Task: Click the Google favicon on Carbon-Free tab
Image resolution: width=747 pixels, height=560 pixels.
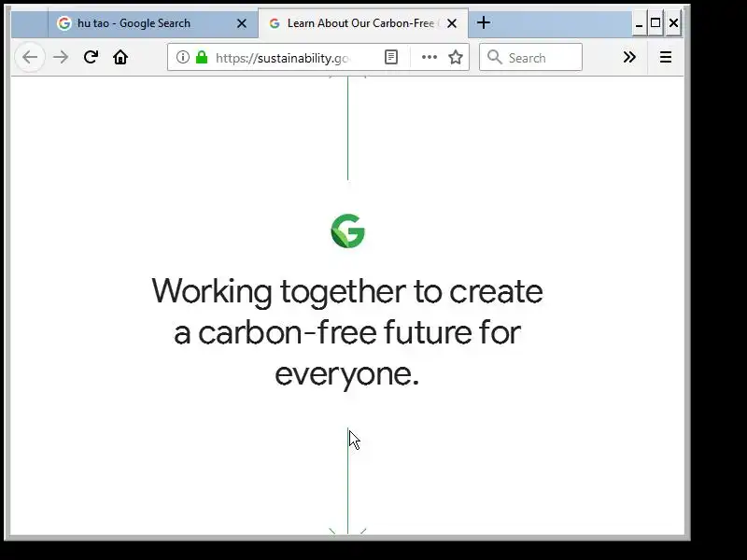Action: [x=275, y=23]
